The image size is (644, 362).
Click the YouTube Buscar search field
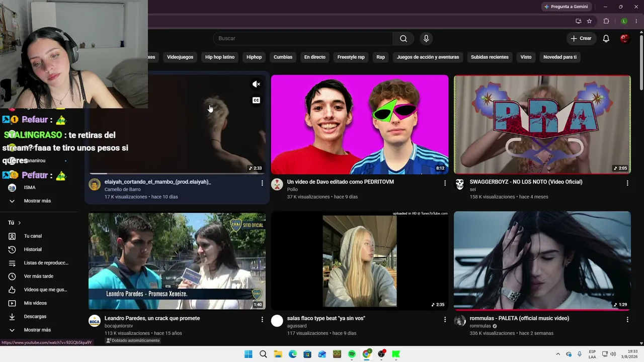click(x=303, y=39)
